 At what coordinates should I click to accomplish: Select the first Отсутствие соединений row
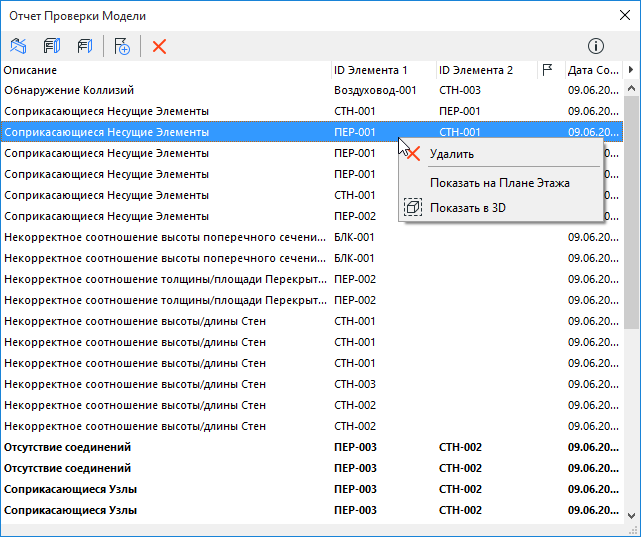coord(312,447)
